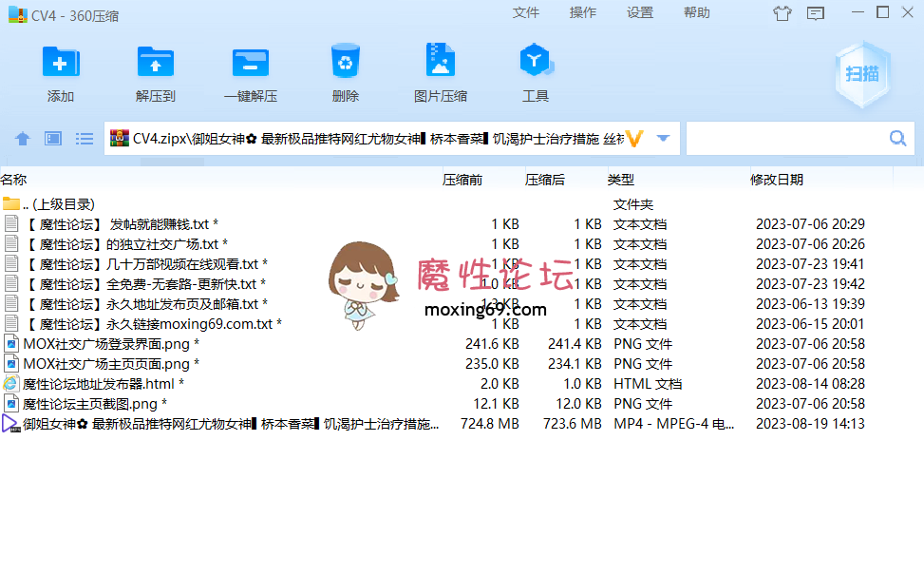Select 几十万部视频在线观看.txt file
Viewport: 924px width, 575px height.
[x=462, y=264]
